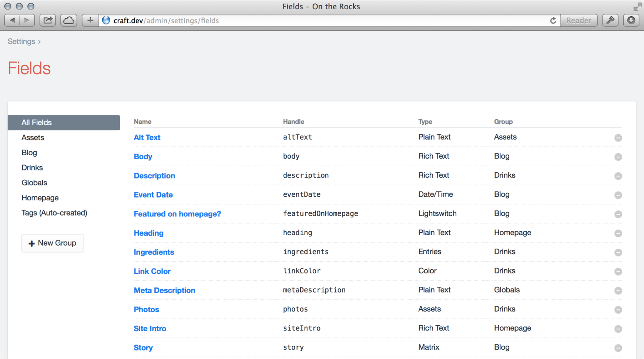Image resolution: width=644 pixels, height=359 pixels.
Task: Delete the Photos field
Action: (x=618, y=310)
